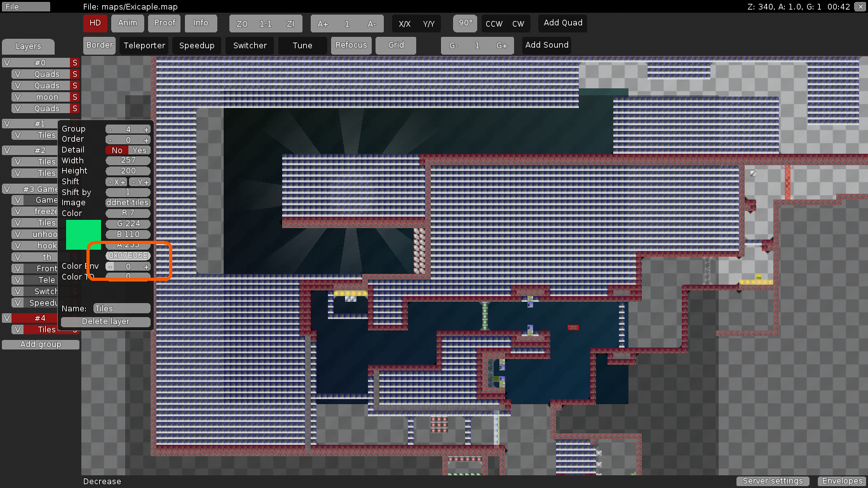Open the Tune tool

pyautogui.click(x=302, y=45)
